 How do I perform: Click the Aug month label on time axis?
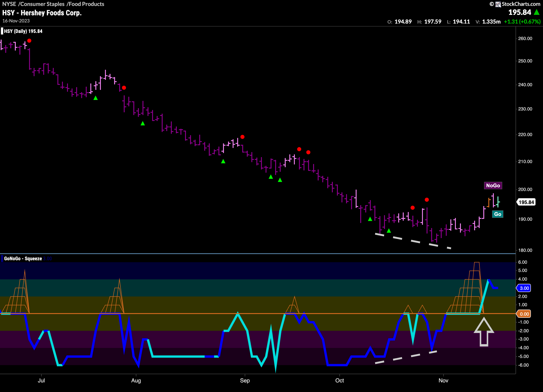[136, 381]
